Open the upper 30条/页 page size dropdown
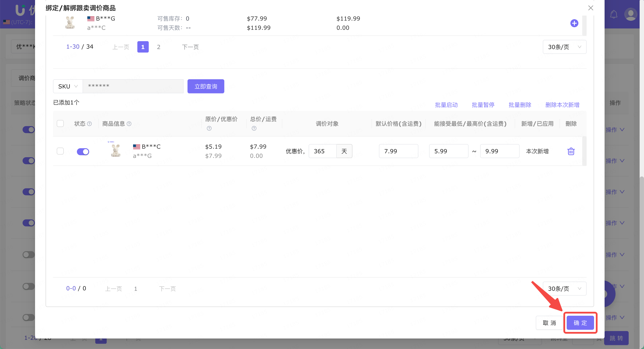The image size is (644, 349). (x=564, y=47)
